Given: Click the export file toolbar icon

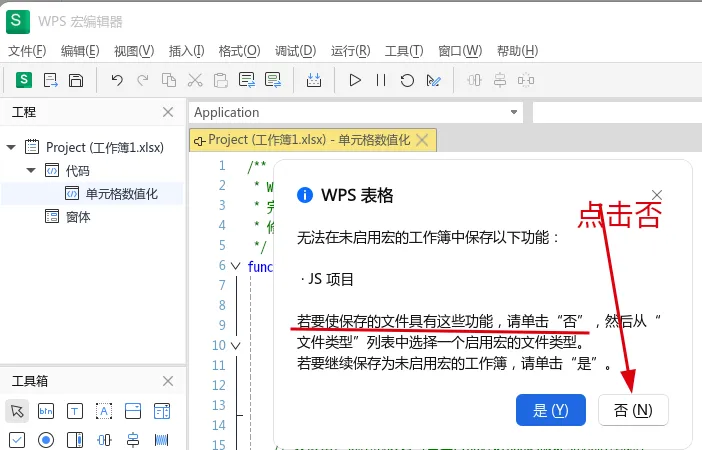Looking at the screenshot, I should click(50, 80).
